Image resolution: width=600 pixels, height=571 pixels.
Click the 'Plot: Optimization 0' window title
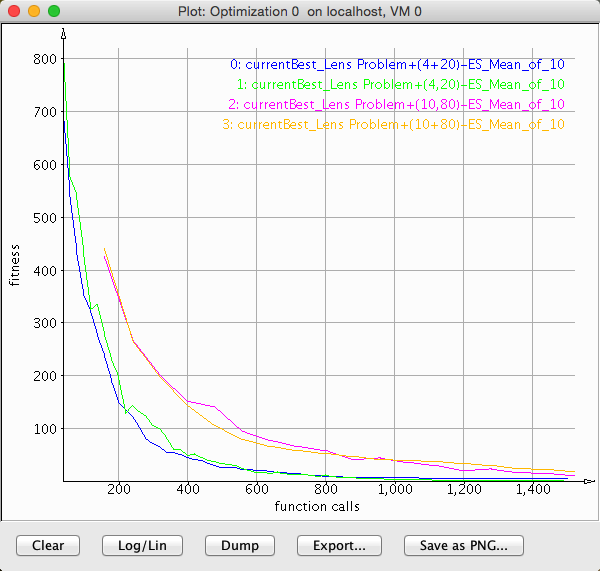(x=300, y=11)
